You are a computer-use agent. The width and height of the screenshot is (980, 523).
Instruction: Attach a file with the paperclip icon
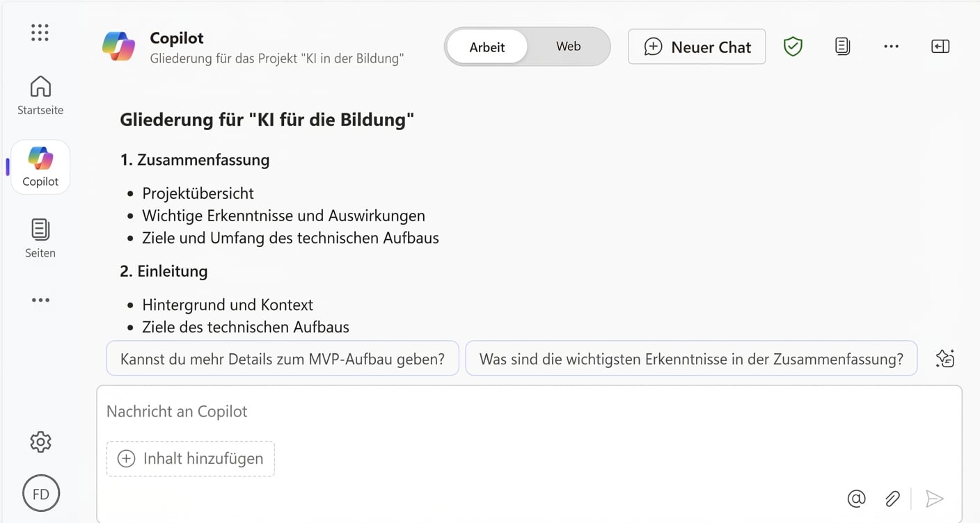coord(892,499)
